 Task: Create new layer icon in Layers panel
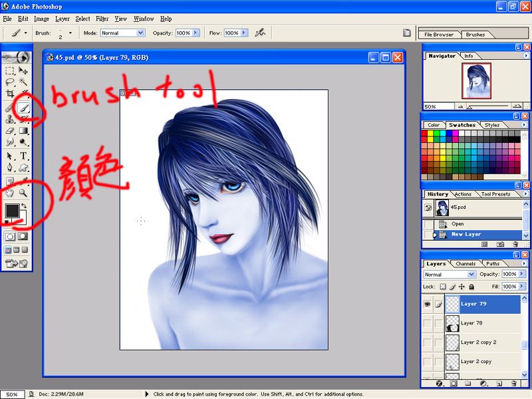point(499,384)
